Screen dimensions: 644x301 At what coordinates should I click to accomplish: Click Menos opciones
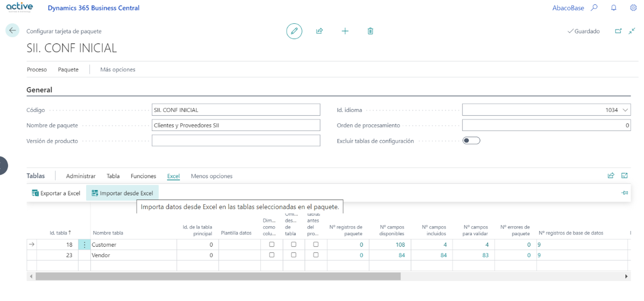click(211, 176)
